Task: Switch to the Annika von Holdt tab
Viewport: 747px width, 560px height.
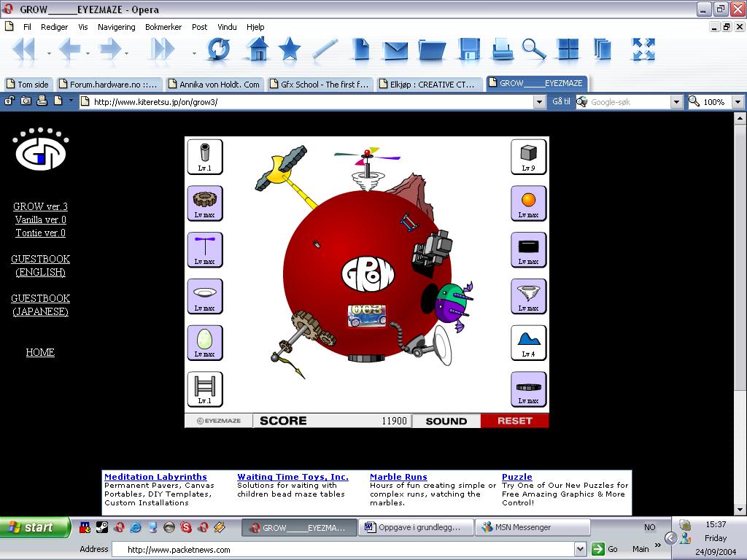Action: coord(216,85)
